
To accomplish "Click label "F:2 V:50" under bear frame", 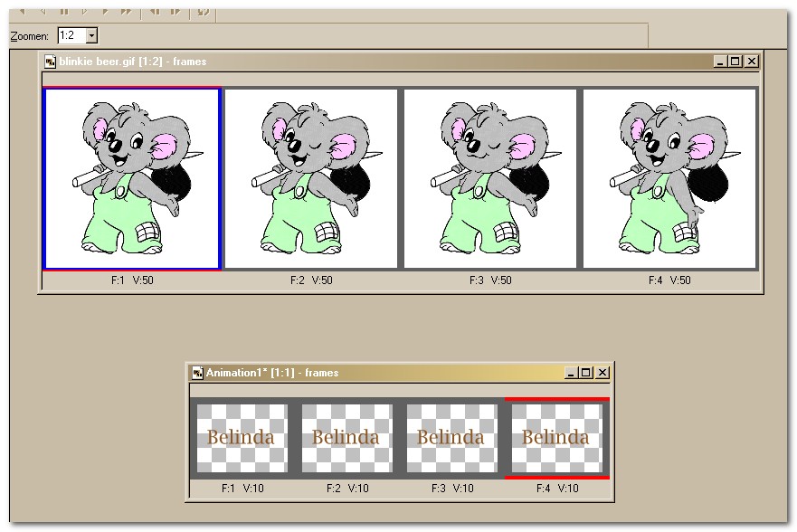I will tap(311, 280).
